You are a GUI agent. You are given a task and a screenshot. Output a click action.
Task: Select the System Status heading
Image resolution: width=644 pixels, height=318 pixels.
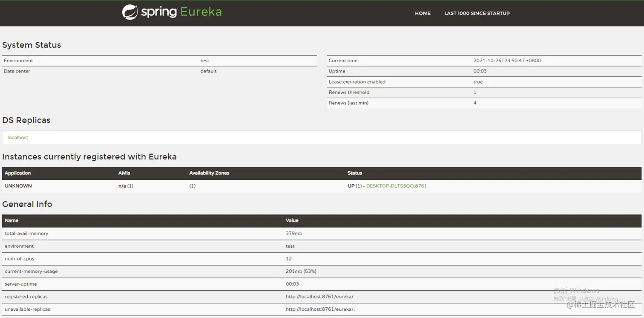pos(32,45)
